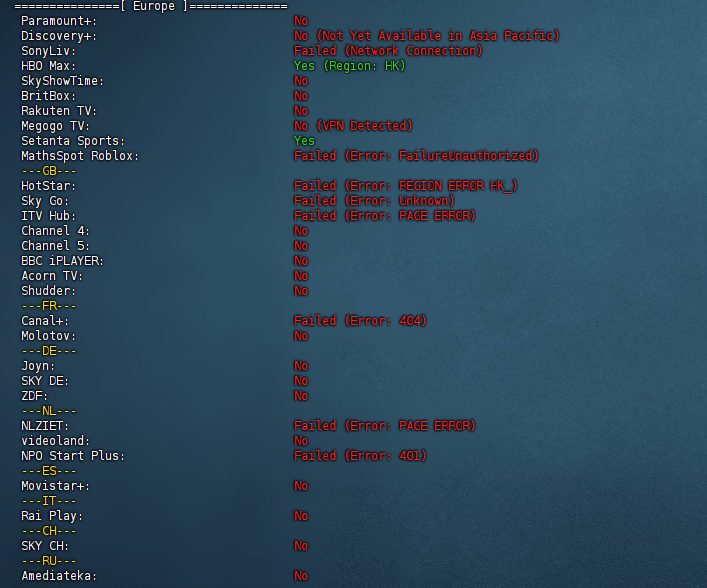Click the ---FR--- region divider

(x=49, y=306)
